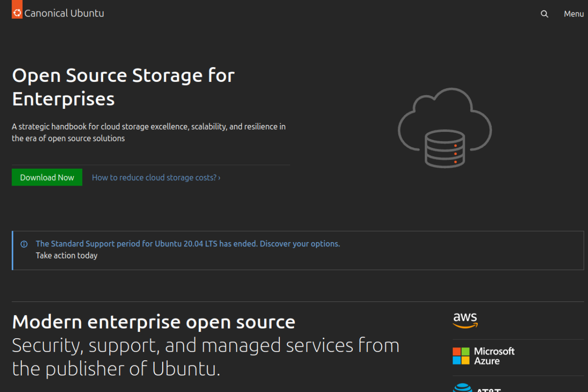588x392 pixels.
Task: Click the strategic handbook description paragraph
Action: pos(148,132)
